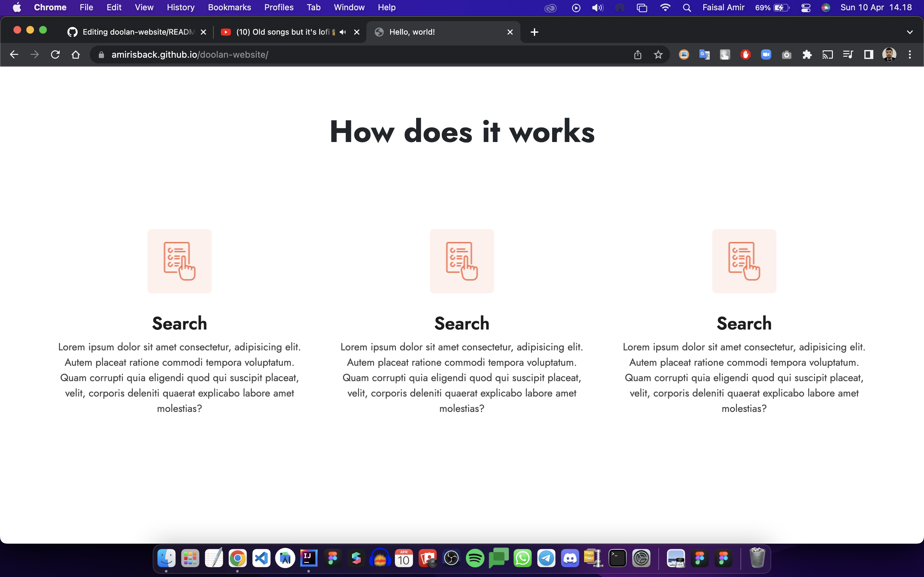Open Chrome side panel icon

868,54
